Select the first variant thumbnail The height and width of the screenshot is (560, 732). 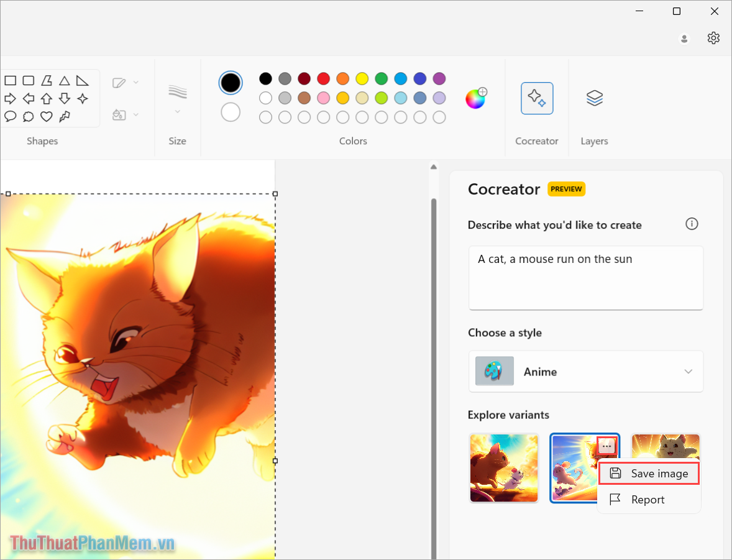tap(503, 467)
